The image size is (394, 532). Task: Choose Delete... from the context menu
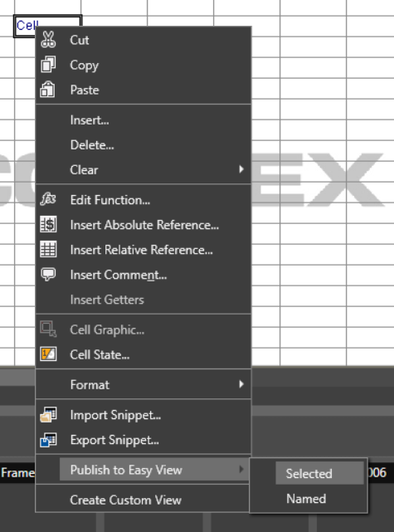(143, 145)
